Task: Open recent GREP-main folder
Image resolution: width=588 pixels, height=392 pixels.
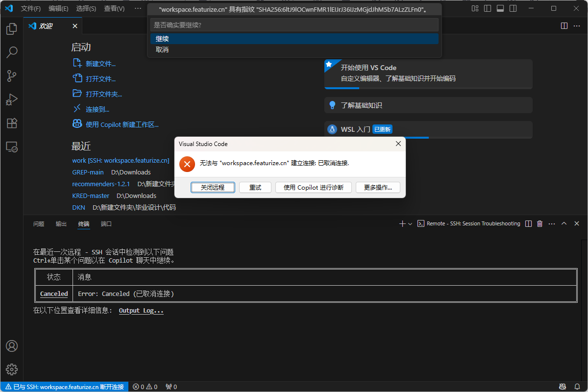Action: pos(88,172)
